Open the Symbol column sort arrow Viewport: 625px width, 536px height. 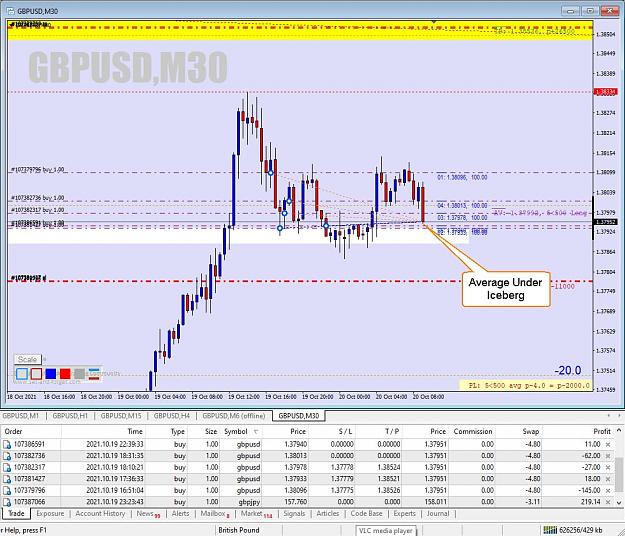tap(256, 432)
